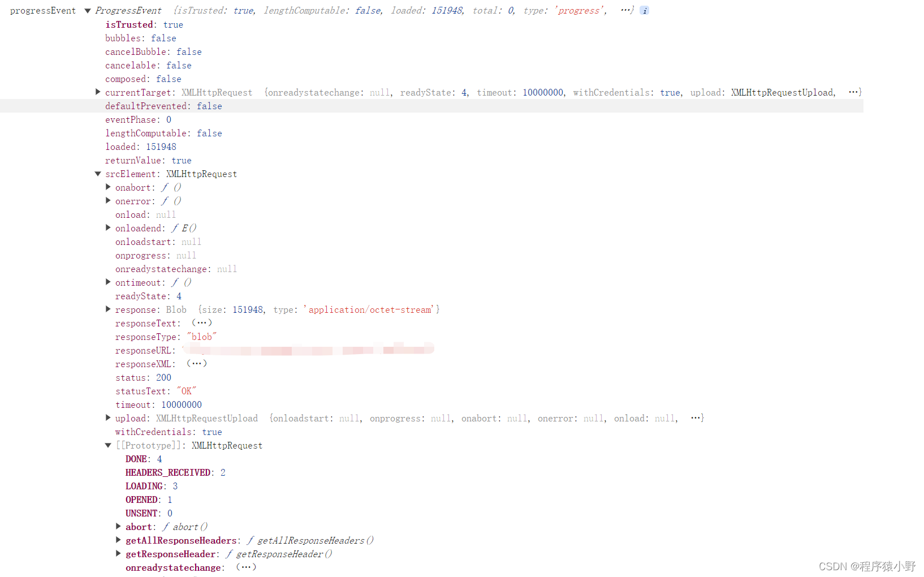This screenshot has height=577, width=924.
Task: Invoke the prototype onreadystatechange ellipsis getter
Action: pyautogui.click(x=246, y=567)
